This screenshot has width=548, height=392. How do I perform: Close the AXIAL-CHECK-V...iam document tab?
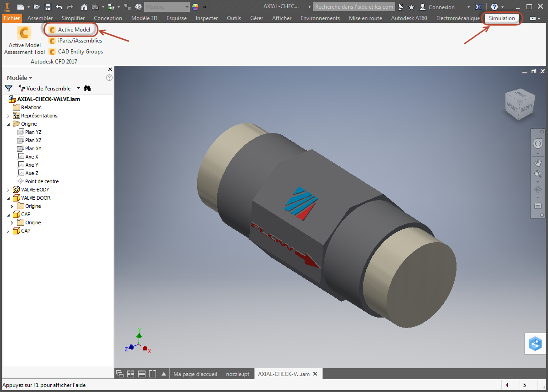point(315,374)
